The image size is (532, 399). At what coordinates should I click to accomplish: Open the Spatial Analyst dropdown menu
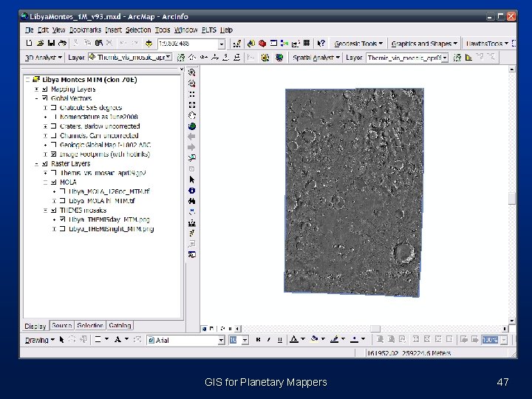point(316,58)
